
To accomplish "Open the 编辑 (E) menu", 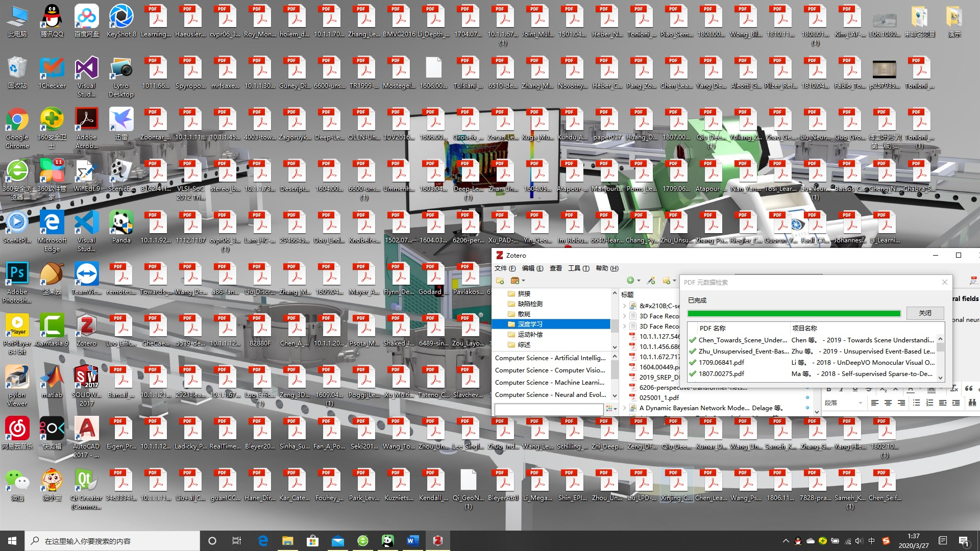I will point(532,268).
